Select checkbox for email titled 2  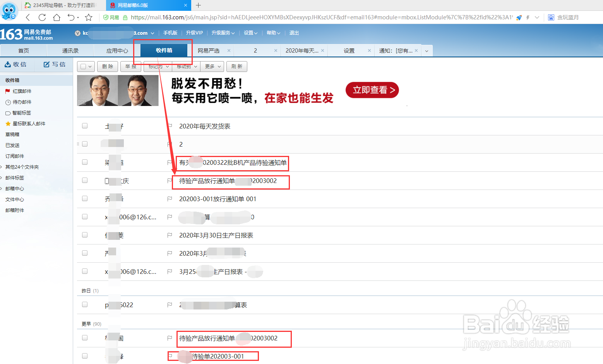coord(85,144)
